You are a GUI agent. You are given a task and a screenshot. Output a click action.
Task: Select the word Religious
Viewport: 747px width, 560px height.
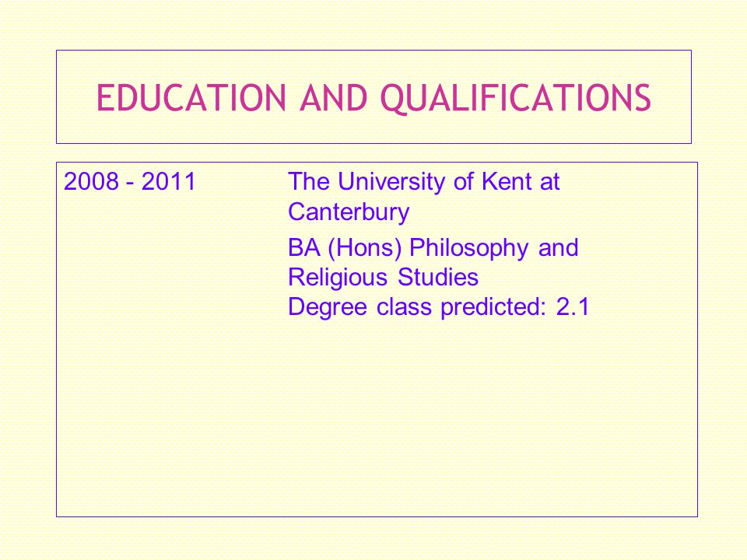(338, 278)
